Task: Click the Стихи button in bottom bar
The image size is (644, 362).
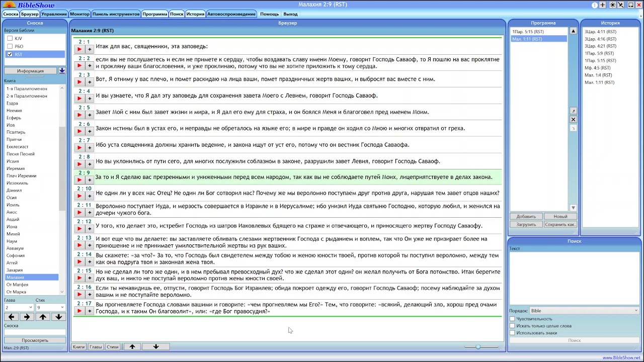Action: coord(113,347)
